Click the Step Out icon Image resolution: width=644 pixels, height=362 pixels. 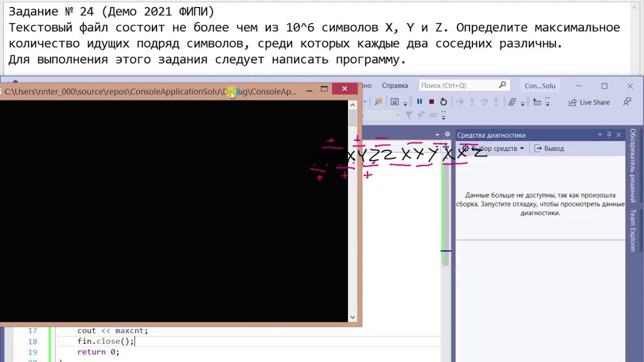click(x=496, y=102)
